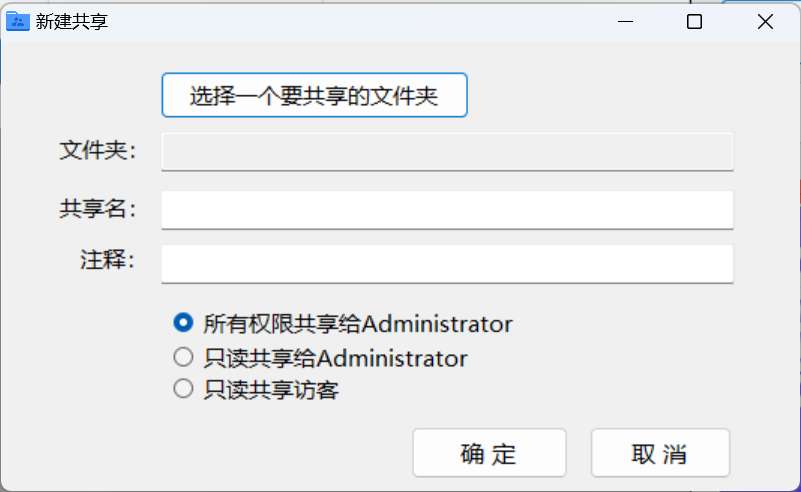Screen dimensions: 801x492
Task: Click the 注释: label text
Action: tap(108, 260)
